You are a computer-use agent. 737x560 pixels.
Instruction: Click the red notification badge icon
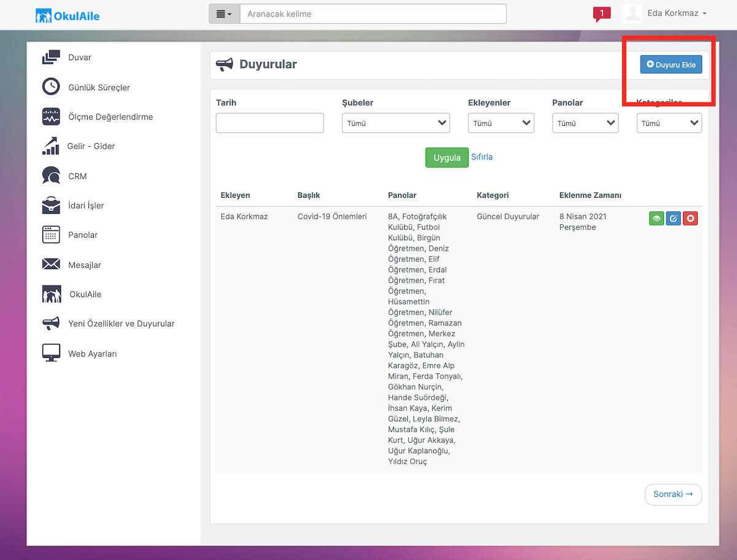(x=602, y=14)
